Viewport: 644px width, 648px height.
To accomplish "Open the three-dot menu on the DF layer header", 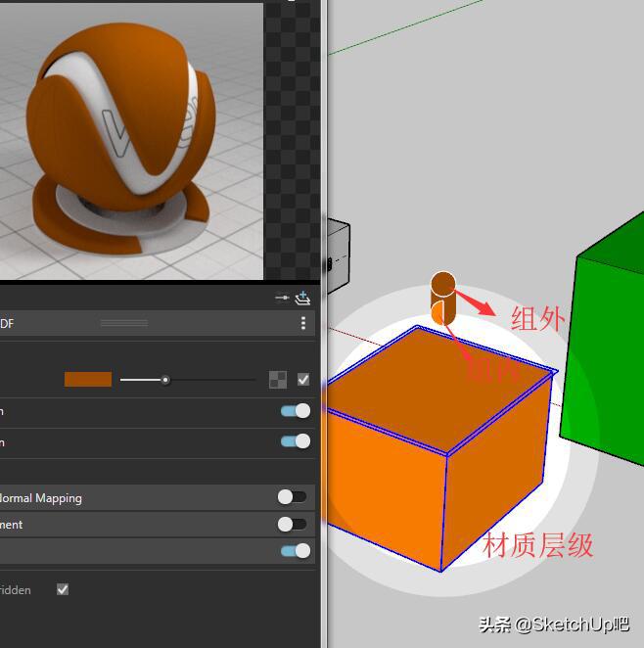I will (x=303, y=323).
